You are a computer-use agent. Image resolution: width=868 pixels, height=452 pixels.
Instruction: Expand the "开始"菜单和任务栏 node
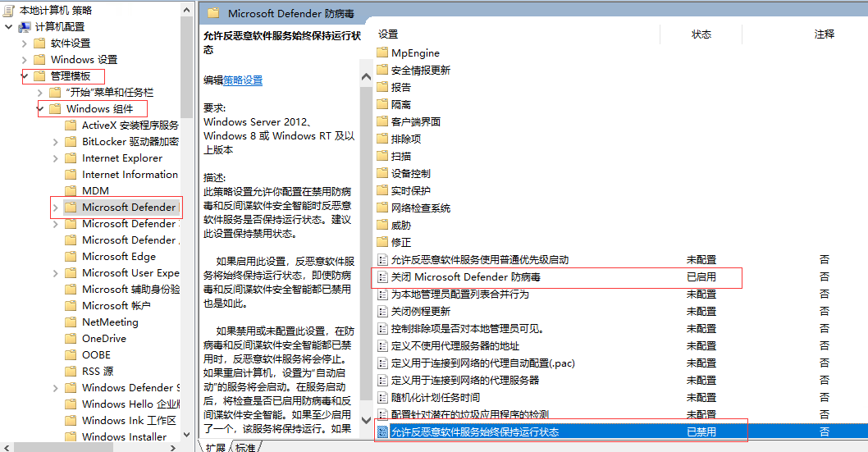click(x=39, y=93)
